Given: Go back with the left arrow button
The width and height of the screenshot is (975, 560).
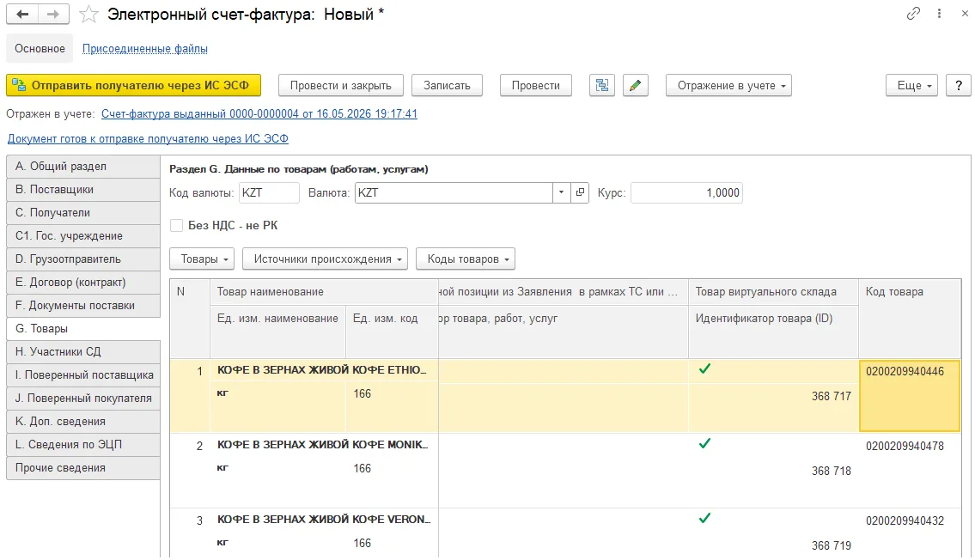Looking at the screenshot, I should (22, 15).
